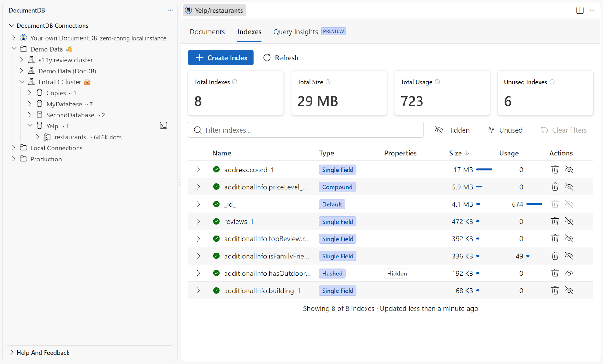This screenshot has width=603, height=364.
Task: Sort by the Name column header
Action: [222, 153]
